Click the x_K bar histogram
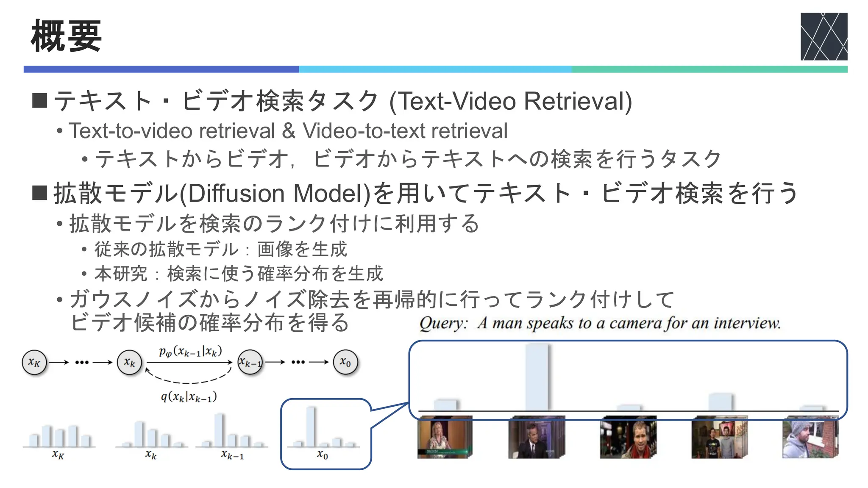 (x=59, y=435)
